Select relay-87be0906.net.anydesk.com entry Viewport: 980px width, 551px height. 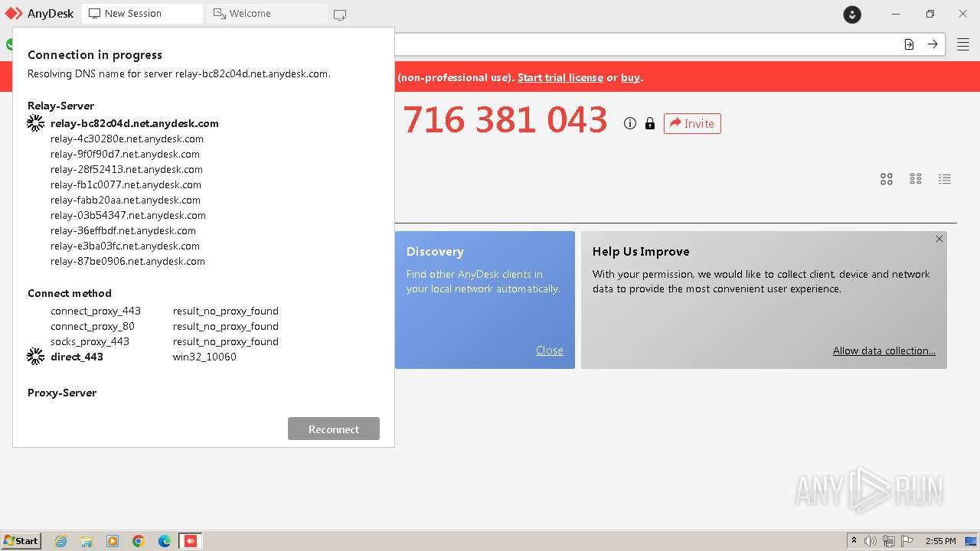click(128, 261)
